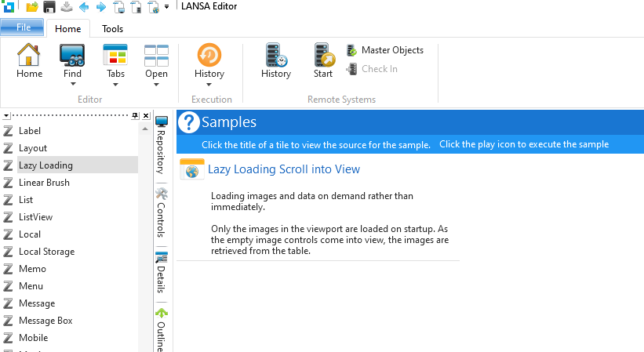Switch to the Tools ribbon tab
644x352 pixels.
(112, 29)
